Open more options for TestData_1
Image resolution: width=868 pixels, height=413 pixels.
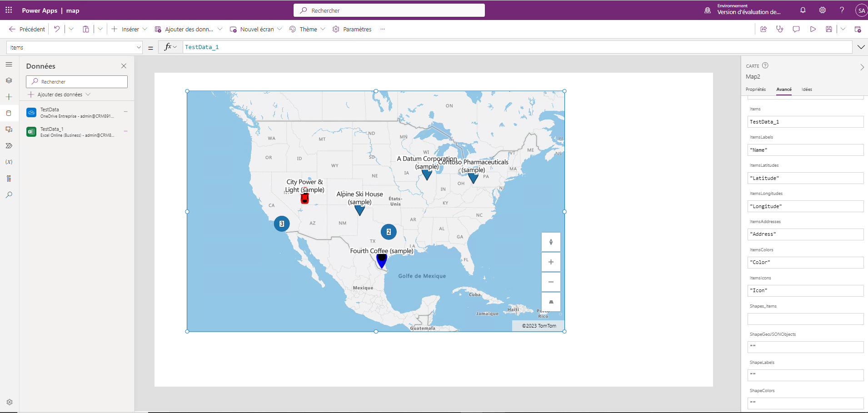point(126,131)
